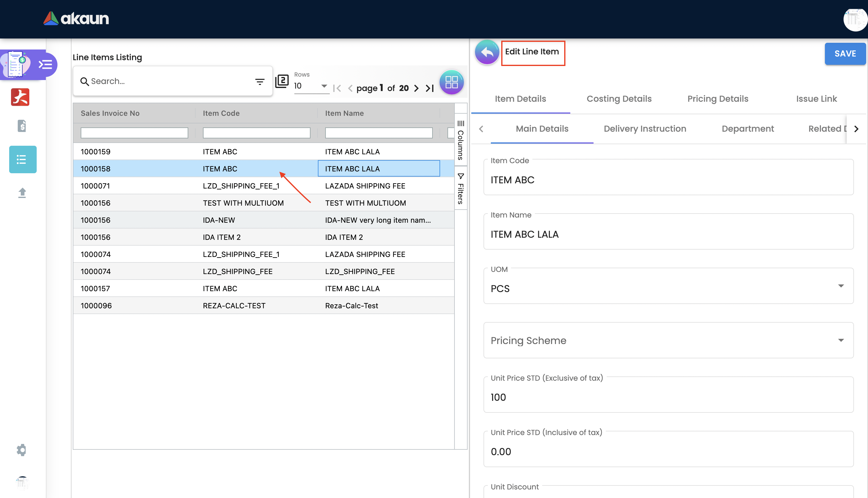Go to next page of listing
868x498 pixels.
pyautogui.click(x=416, y=88)
